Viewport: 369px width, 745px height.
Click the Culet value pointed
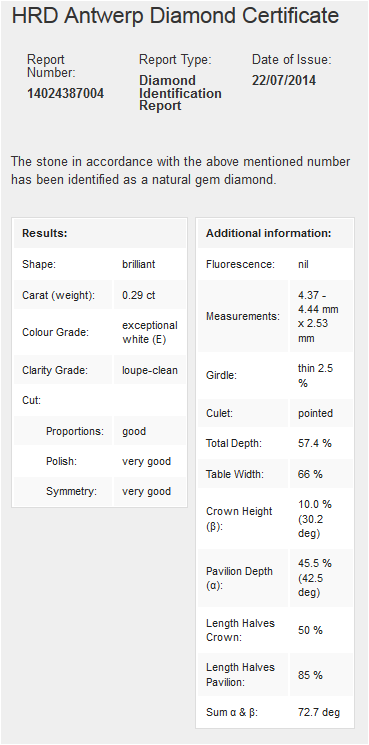point(315,413)
